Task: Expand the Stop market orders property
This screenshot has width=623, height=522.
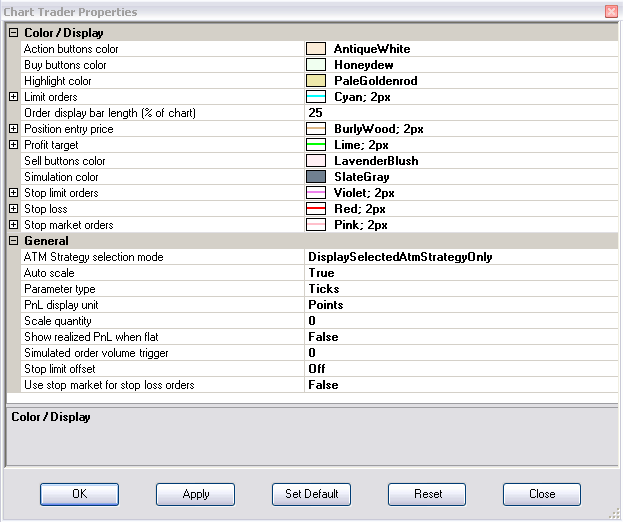Action: [x=14, y=224]
